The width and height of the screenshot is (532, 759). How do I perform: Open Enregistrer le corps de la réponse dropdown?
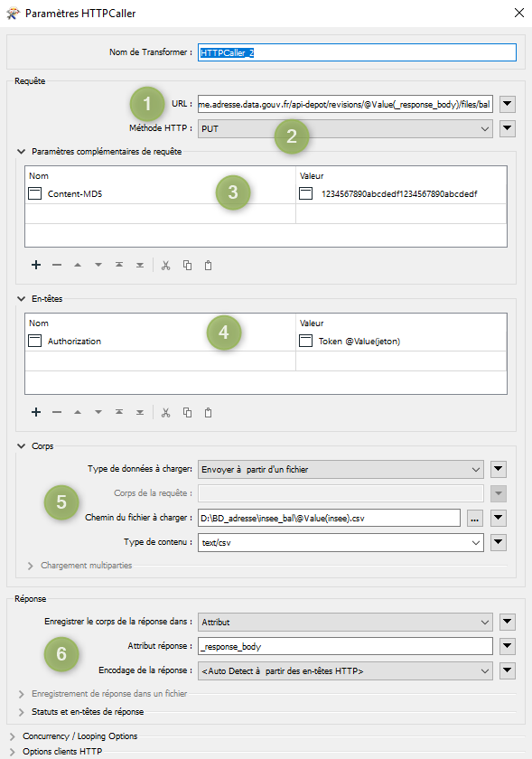pyautogui.click(x=345, y=622)
